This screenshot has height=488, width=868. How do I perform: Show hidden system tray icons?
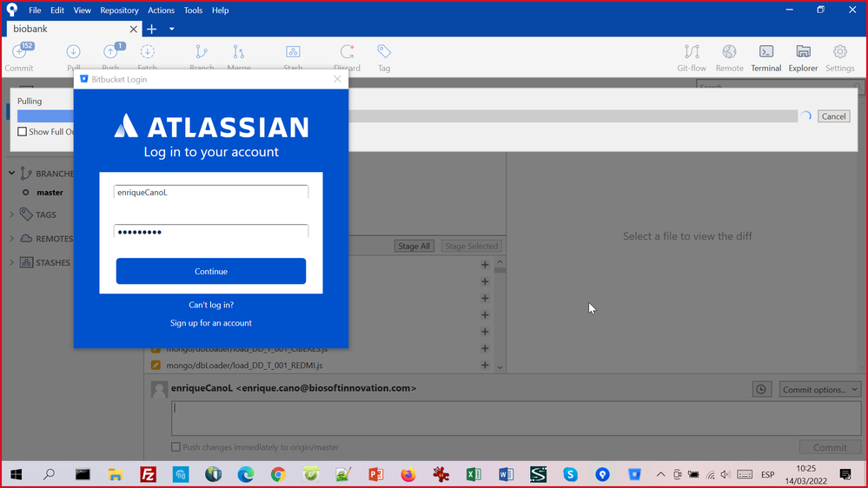click(660, 474)
